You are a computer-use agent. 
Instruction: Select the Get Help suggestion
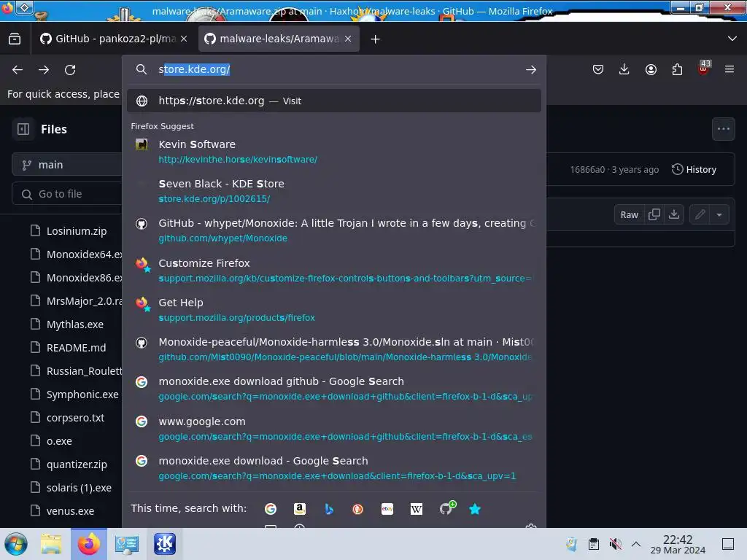click(334, 309)
